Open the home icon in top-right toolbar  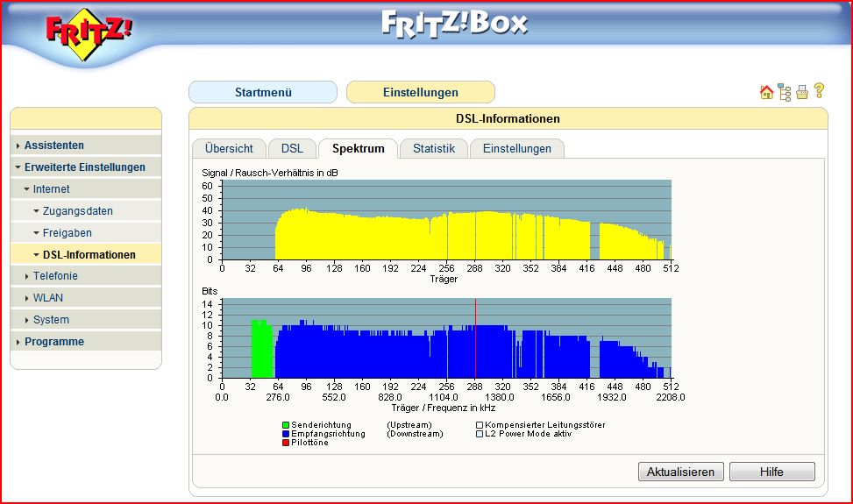pos(766,92)
